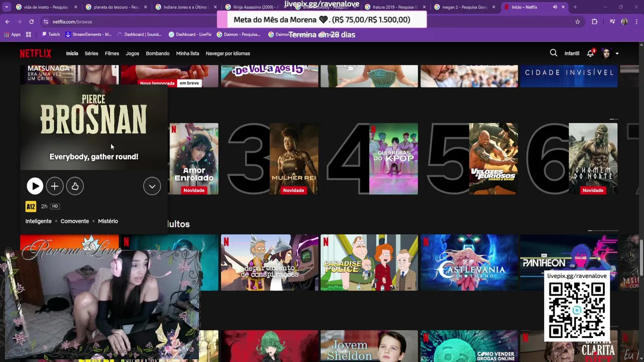Open tab groups grid icon in bookmarks bar
This screenshot has width=644, height=362.
(x=29, y=34)
